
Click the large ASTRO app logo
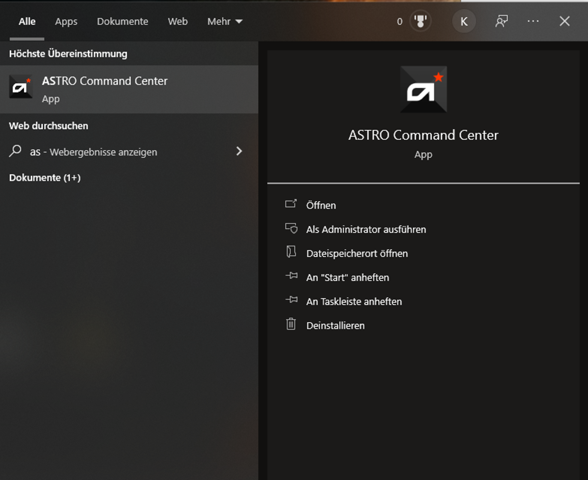point(423,89)
